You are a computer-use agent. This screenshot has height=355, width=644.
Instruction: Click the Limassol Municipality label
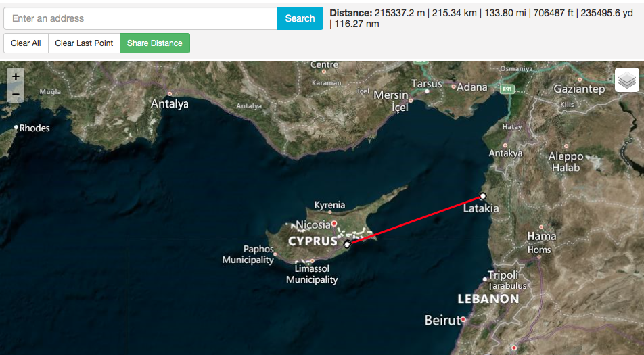point(312,274)
